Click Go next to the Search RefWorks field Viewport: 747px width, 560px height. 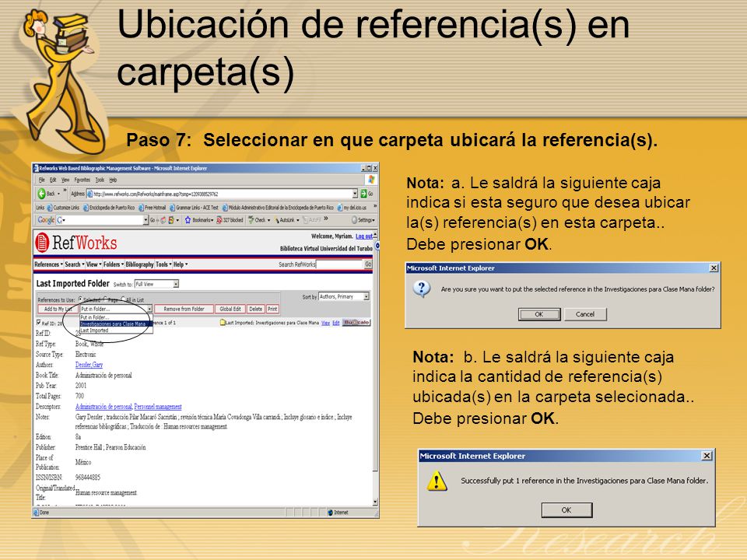(x=368, y=264)
